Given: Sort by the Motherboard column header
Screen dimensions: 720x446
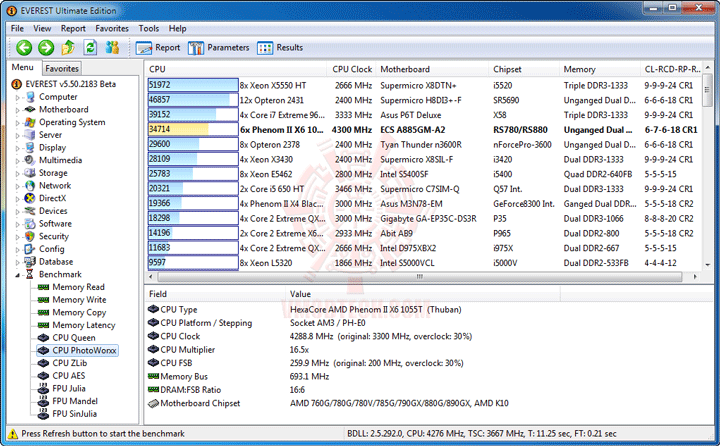Looking at the screenshot, I should pyautogui.click(x=432, y=69).
